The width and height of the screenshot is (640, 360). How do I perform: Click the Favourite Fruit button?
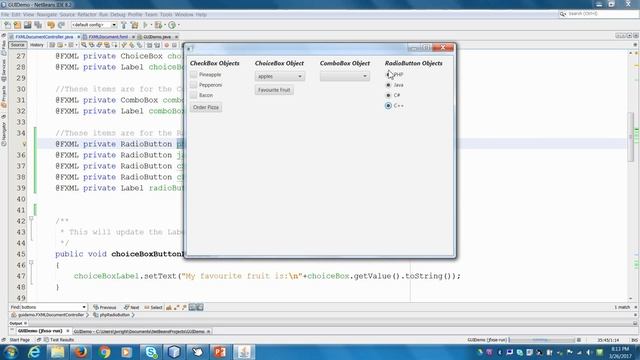[274, 90]
